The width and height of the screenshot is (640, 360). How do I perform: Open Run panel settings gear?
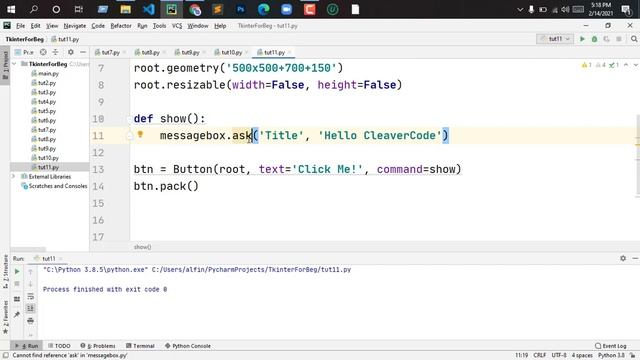pos(623,258)
